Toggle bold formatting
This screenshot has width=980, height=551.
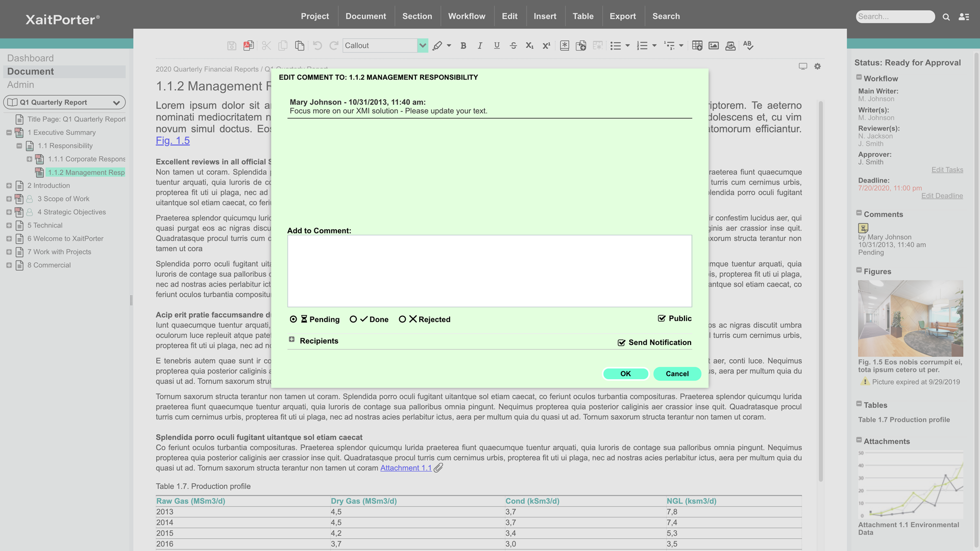pyautogui.click(x=463, y=46)
